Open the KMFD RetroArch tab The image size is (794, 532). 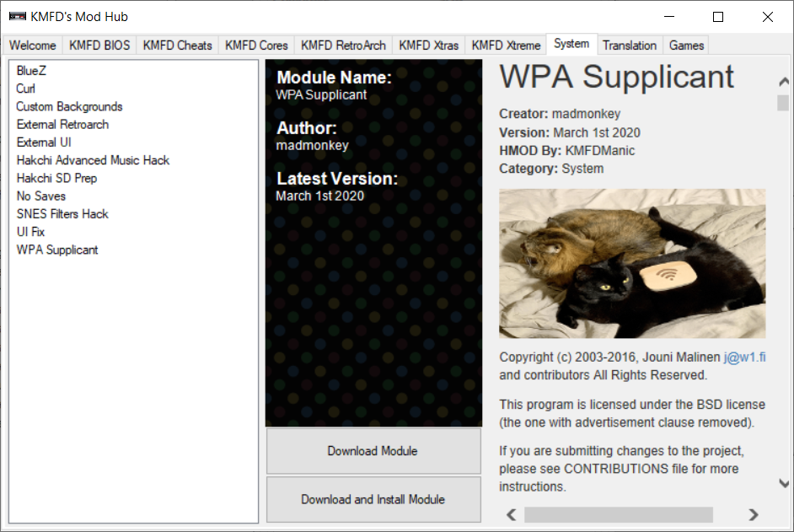click(343, 45)
